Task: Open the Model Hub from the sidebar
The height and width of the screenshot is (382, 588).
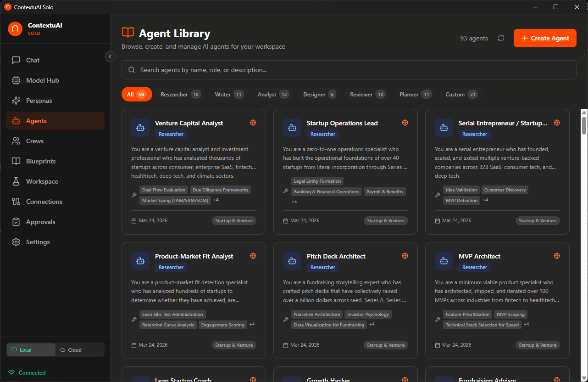Action: (42, 80)
